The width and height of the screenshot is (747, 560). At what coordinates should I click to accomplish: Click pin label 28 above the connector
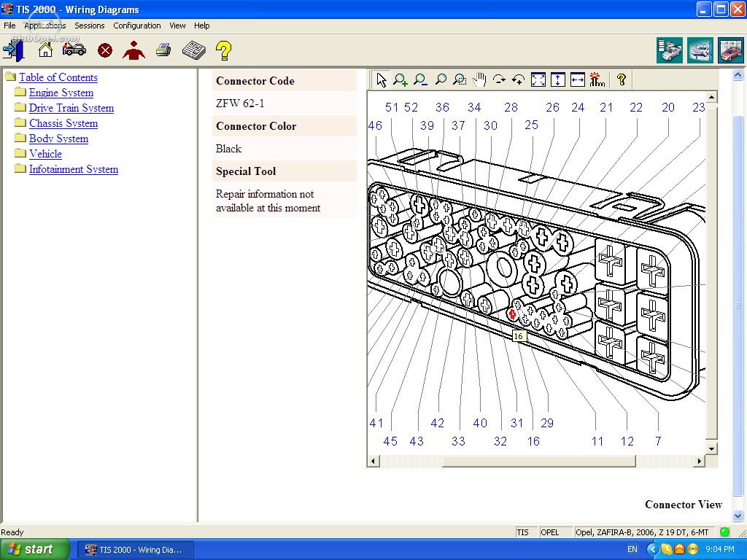coord(511,108)
